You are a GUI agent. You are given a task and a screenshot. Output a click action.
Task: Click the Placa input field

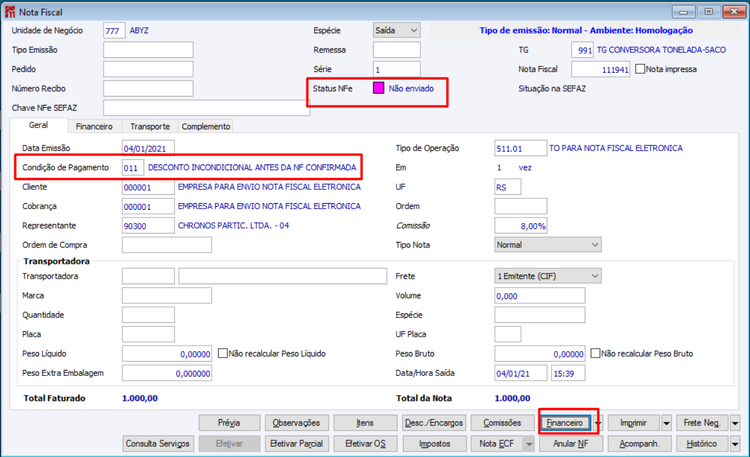pos(148,334)
